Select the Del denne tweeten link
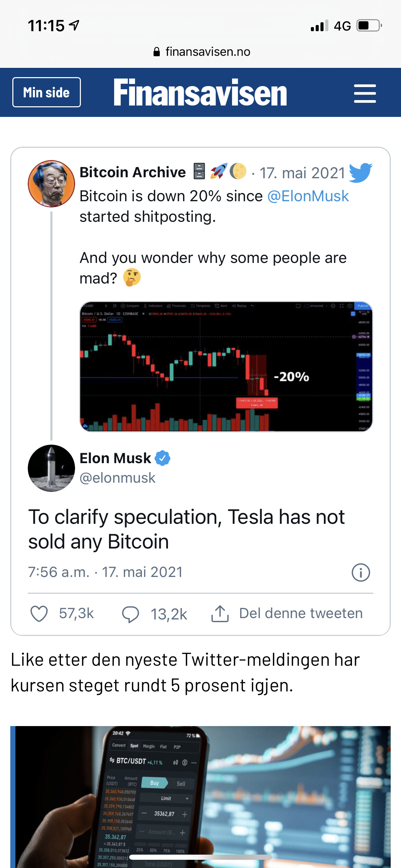 tap(301, 613)
